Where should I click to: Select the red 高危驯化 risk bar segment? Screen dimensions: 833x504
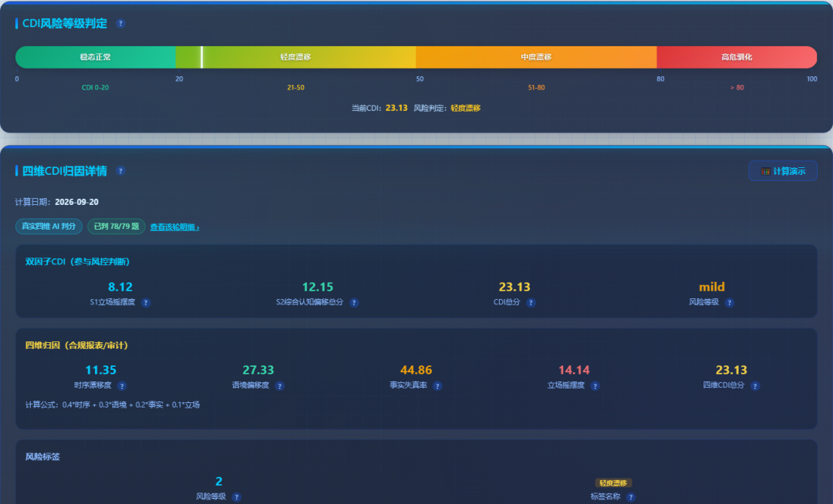click(x=737, y=57)
